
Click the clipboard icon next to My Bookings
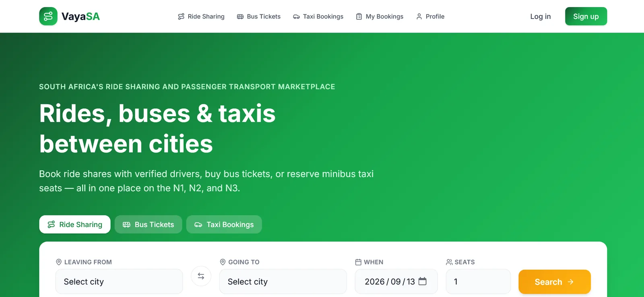pyautogui.click(x=359, y=16)
